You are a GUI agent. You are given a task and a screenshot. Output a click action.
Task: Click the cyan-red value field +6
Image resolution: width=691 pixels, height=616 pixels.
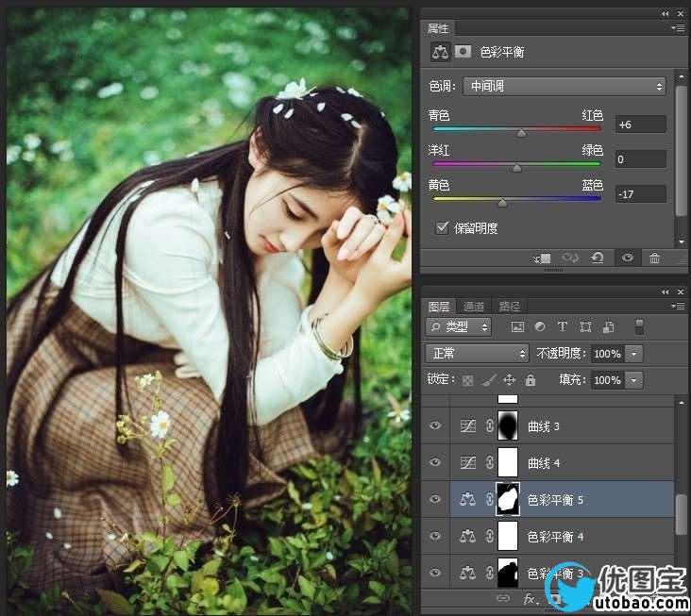[x=640, y=125]
